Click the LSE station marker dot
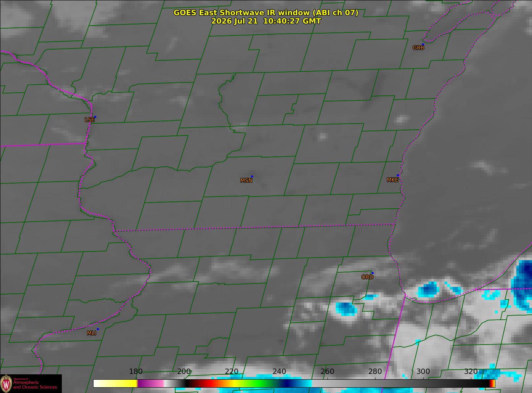The image size is (532, 393). [95, 117]
